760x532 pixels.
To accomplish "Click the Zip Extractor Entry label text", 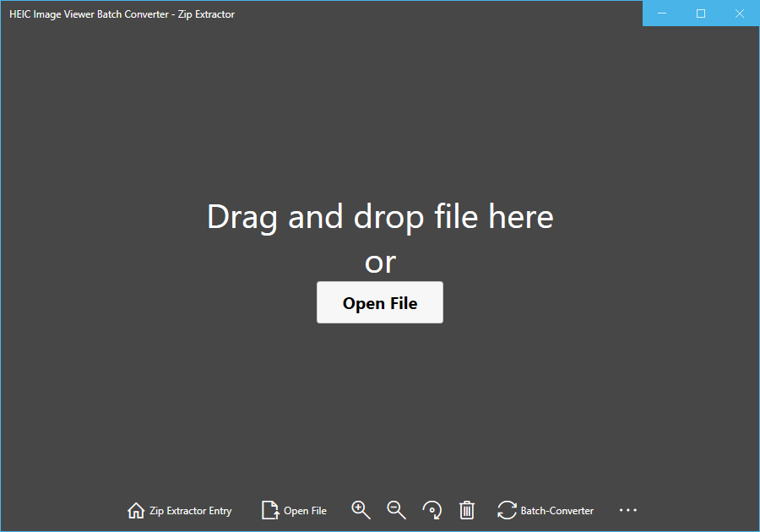I will [189, 510].
